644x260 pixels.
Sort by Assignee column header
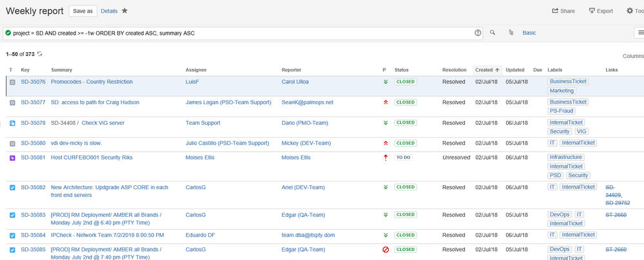pyautogui.click(x=196, y=70)
